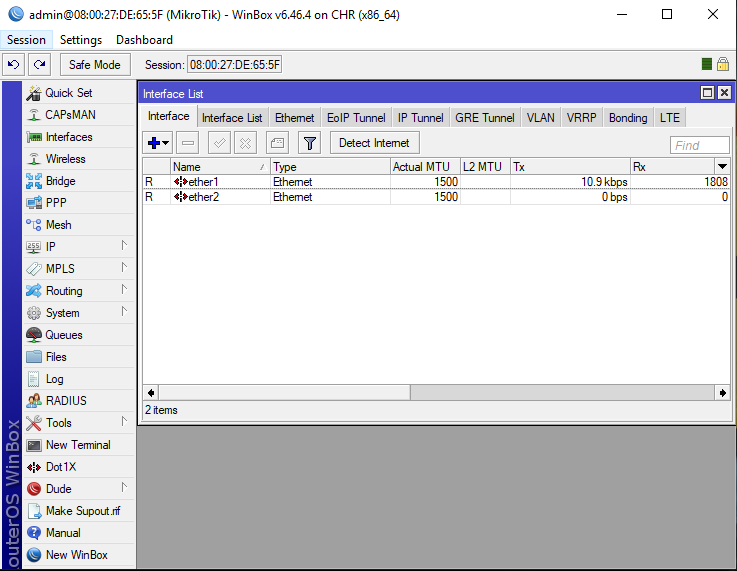Open Dot1X in the sidebar
The image size is (737, 571).
pyautogui.click(x=79, y=467)
